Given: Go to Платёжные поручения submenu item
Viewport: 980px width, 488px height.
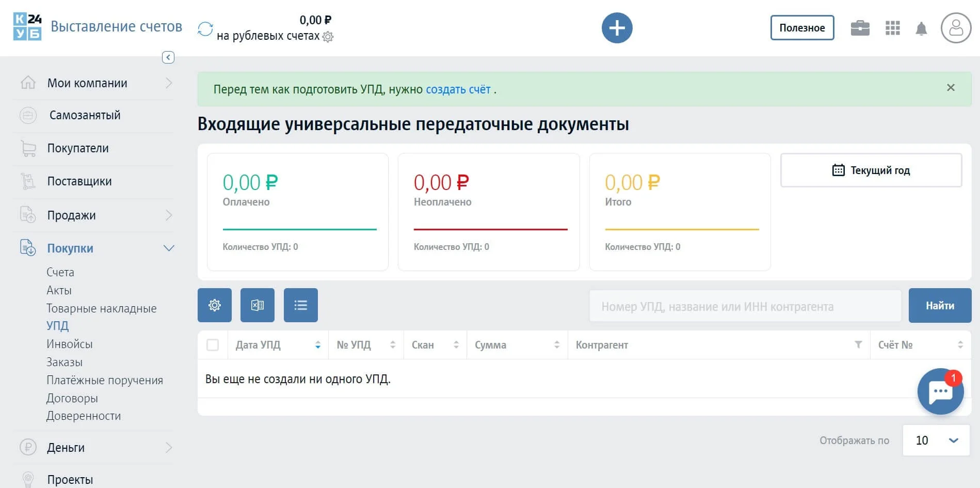Looking at the screenshot, I should [105, 380].
